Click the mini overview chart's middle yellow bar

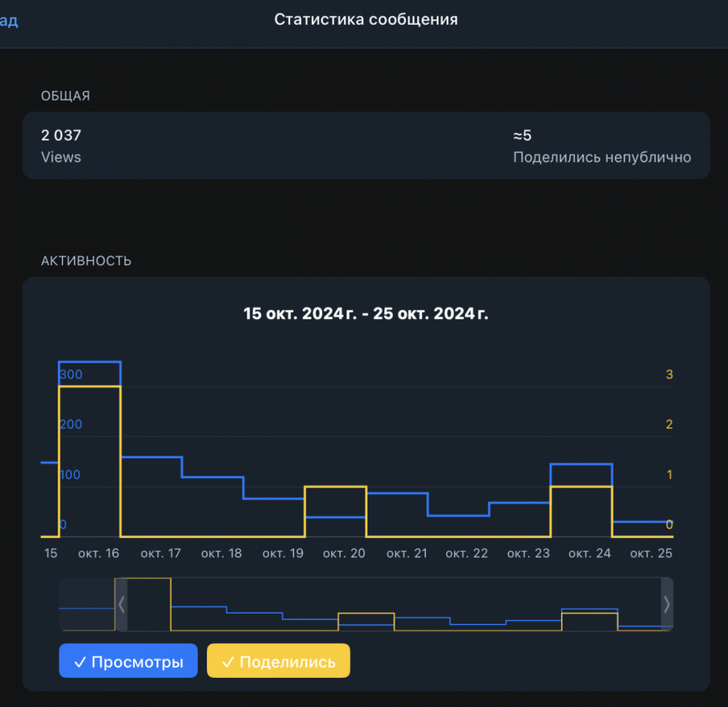pyautogui.click(x=366, y=622)
